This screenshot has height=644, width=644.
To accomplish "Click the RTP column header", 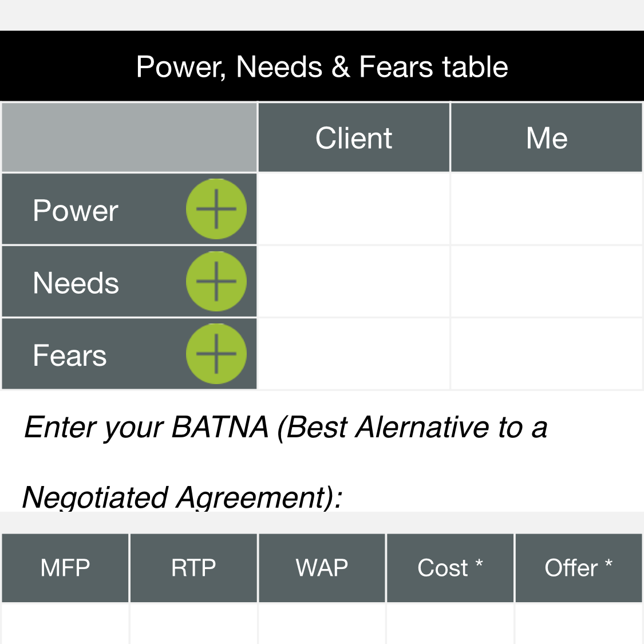I will coord(193,568).
